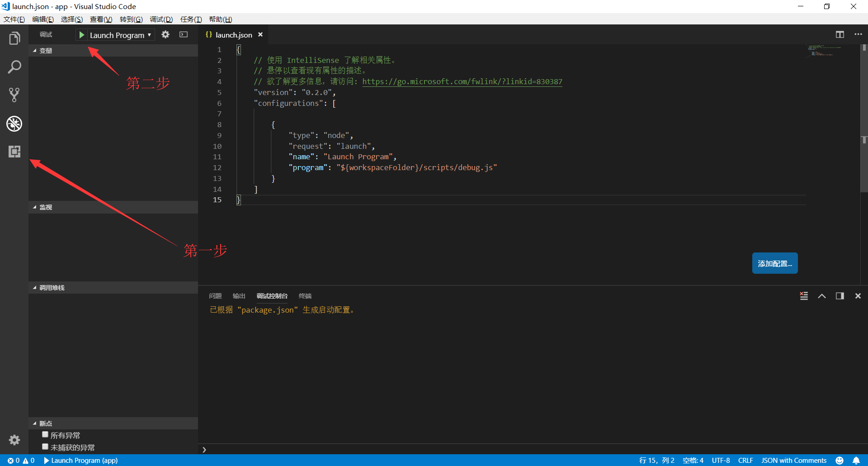Open the Extensions view icon
Viewport: 868px width, 466px height.
click(x=14, y=152)
